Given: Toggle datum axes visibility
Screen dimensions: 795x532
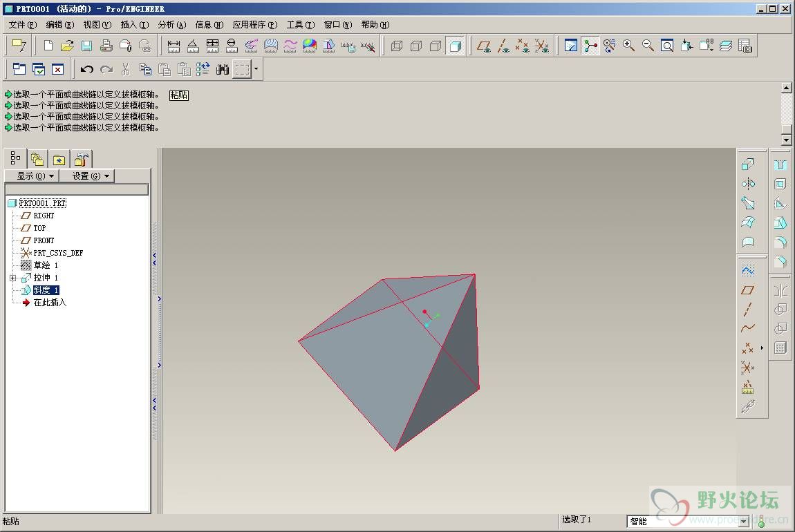Looking at the screenshot, I should point(503,46).
